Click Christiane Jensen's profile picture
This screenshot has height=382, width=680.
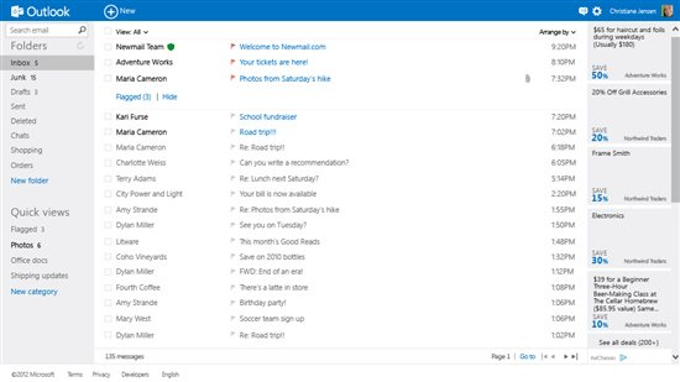pyautogui.click(x=667, y=11)
